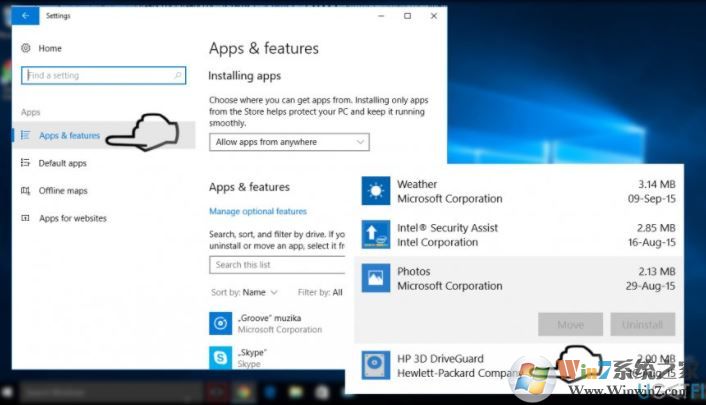
Task: Click Manage optional features link
Action: 257,211
